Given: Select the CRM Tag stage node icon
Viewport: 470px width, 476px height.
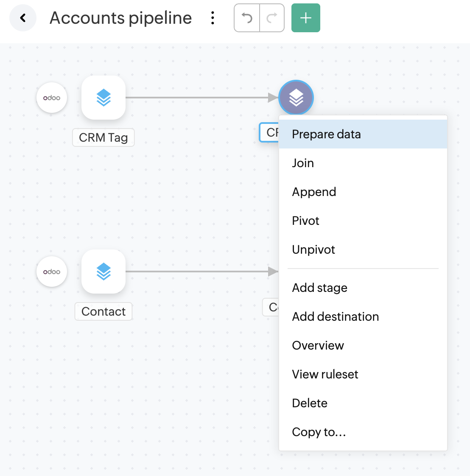Looking at the screenshot, I should click(x=104, y=98).
